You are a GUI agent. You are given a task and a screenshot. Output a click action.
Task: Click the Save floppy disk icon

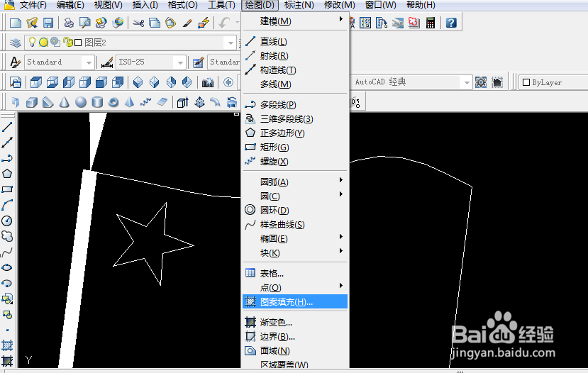click(48, 23)
